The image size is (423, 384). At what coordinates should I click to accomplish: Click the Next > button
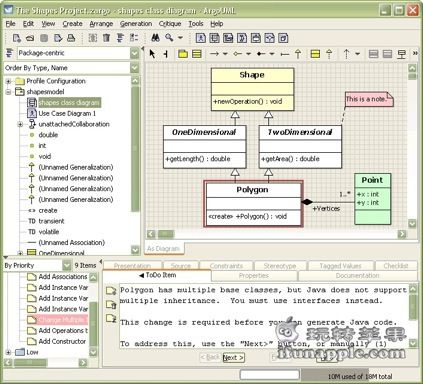pyautogui.click(x=233, y=358)
